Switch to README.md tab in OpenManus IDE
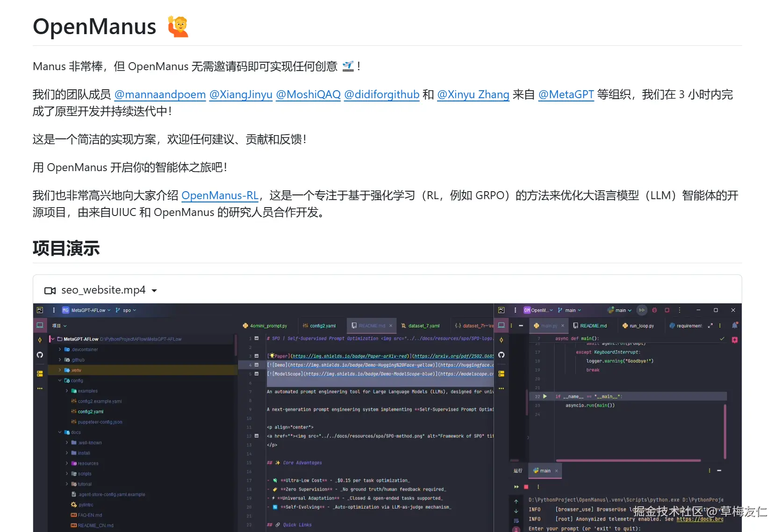This screenshot has height=532, width=781. pyautogui.click(x=590, y=326)
